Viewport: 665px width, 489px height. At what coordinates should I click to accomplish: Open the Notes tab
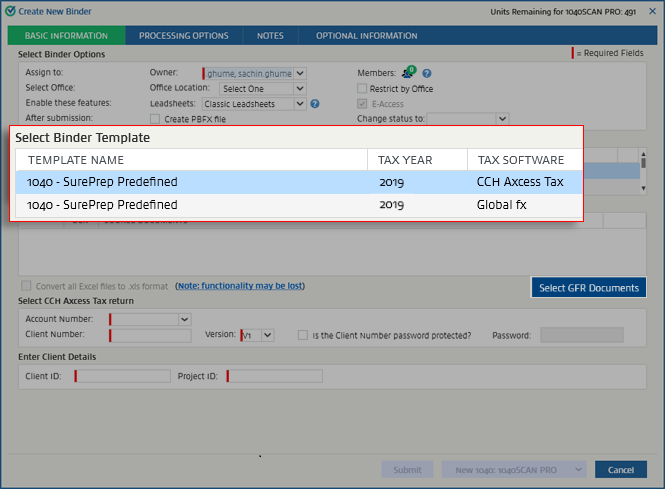pos(270,36)
